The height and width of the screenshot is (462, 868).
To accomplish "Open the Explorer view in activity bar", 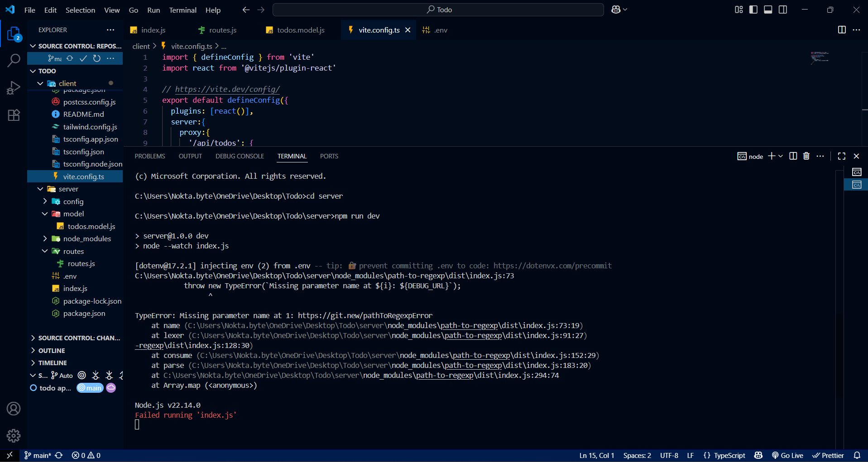I will point(14,34).
